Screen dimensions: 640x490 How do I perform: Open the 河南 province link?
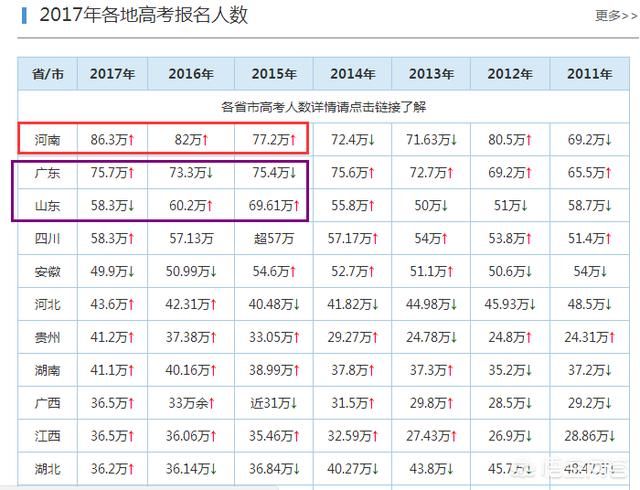click(x=47, y=139)
